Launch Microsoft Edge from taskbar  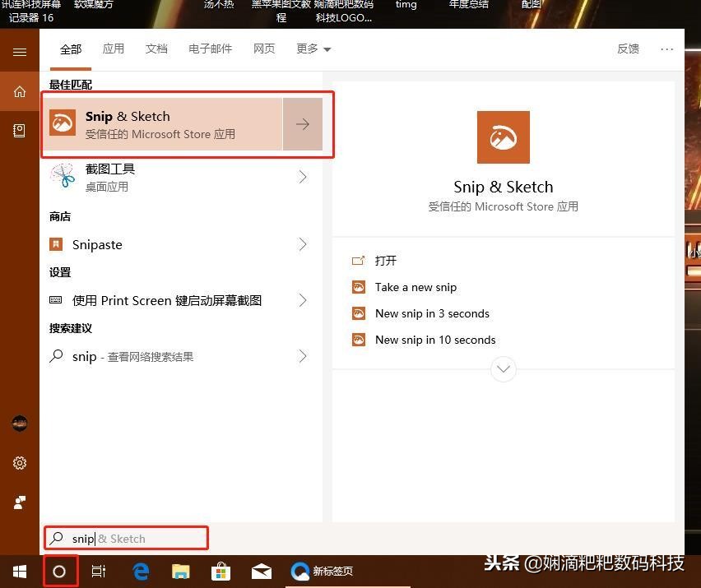(141, 572)
